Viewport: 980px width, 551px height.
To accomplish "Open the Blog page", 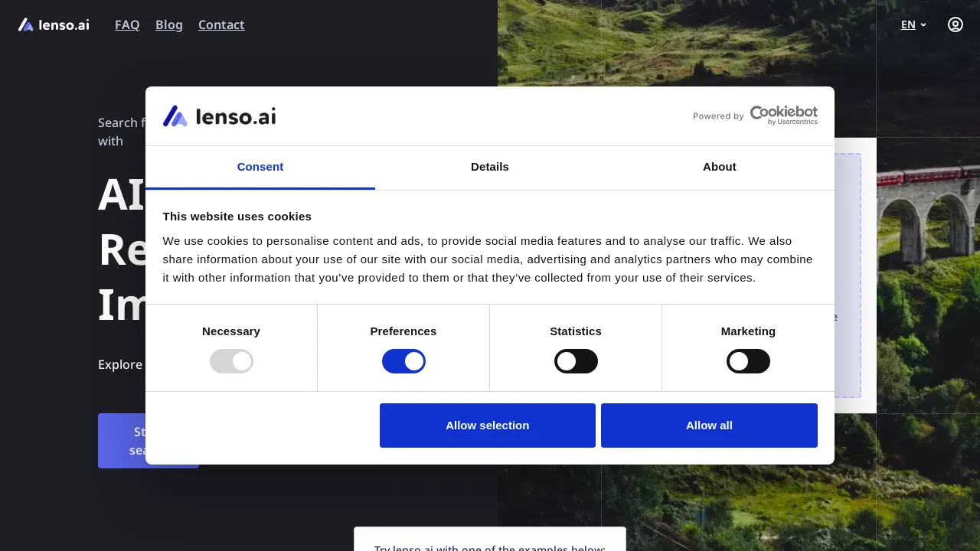I will (169, 24).
